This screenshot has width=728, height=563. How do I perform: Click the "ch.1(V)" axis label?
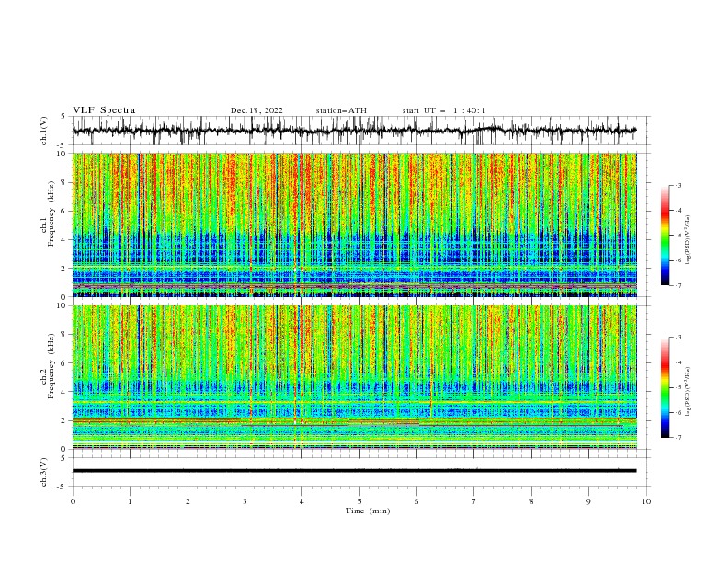pos(44,131)
